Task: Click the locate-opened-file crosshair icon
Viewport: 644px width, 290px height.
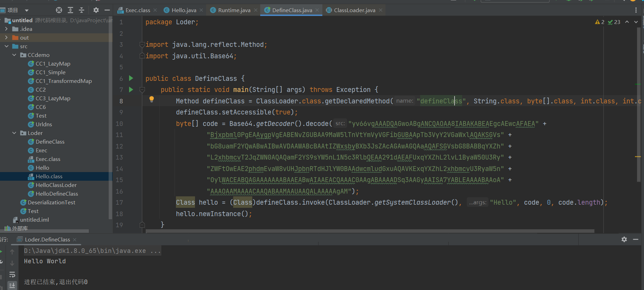Action: [x=59, y=10]
